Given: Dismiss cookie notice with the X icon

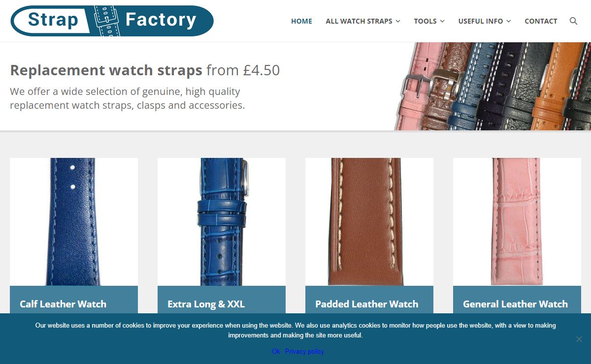Looking at the screenshot, I should coord(579,339).
